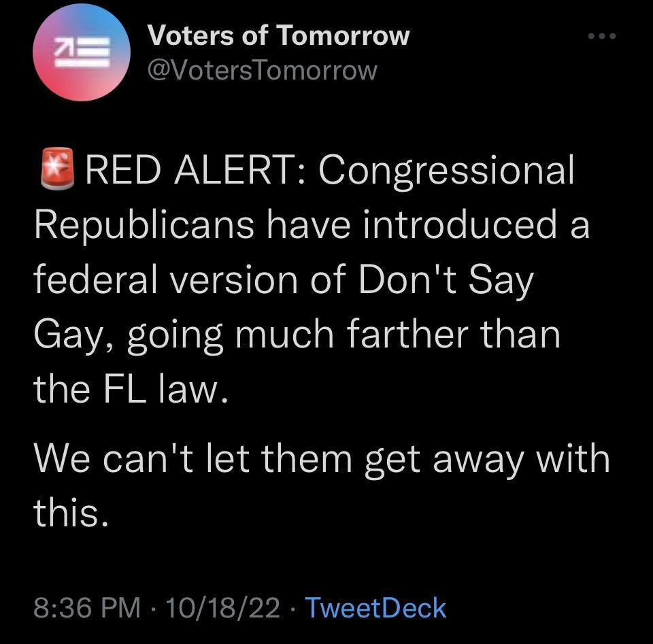Click the @VotersTomorrow handle
653x644 pixels.
tap(262, 69)
